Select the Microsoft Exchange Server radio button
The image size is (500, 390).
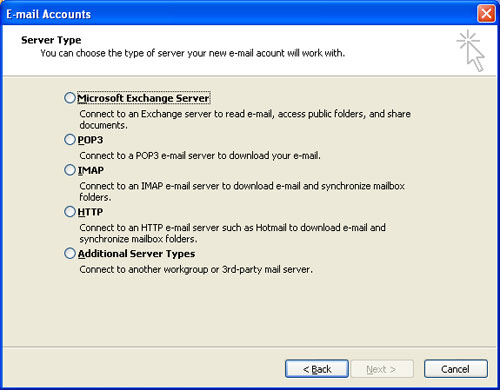(x=70, y=98)
